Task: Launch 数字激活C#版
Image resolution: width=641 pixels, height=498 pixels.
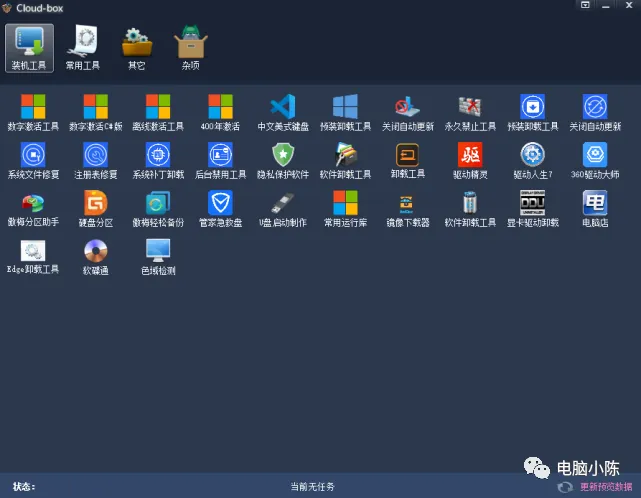Action: (96, 112)
